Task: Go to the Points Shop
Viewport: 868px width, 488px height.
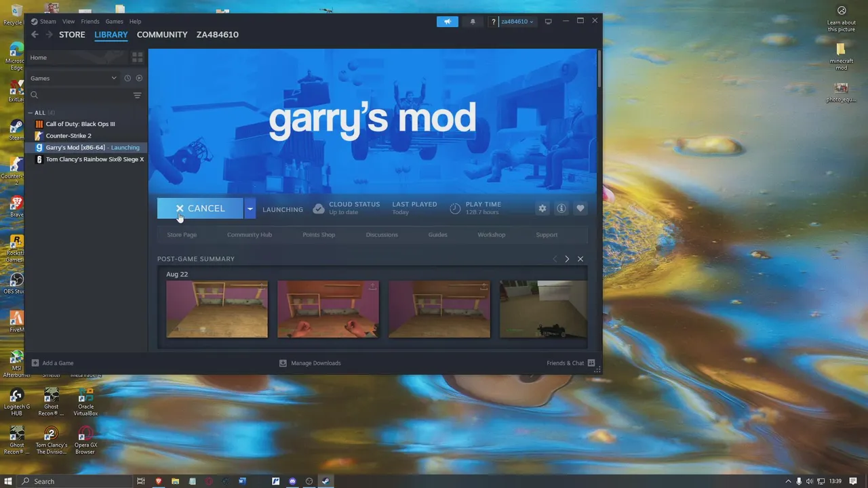Action: click(x=319, y=235)
